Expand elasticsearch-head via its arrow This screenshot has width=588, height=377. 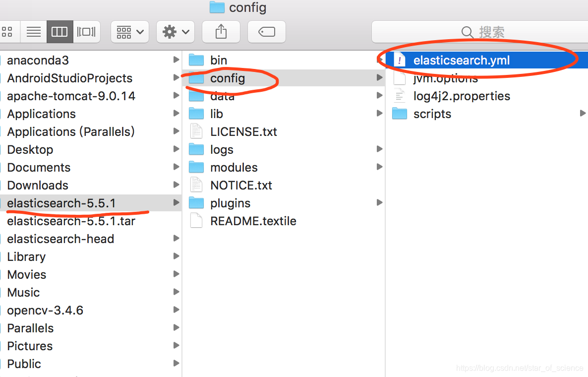pos(176,238)
